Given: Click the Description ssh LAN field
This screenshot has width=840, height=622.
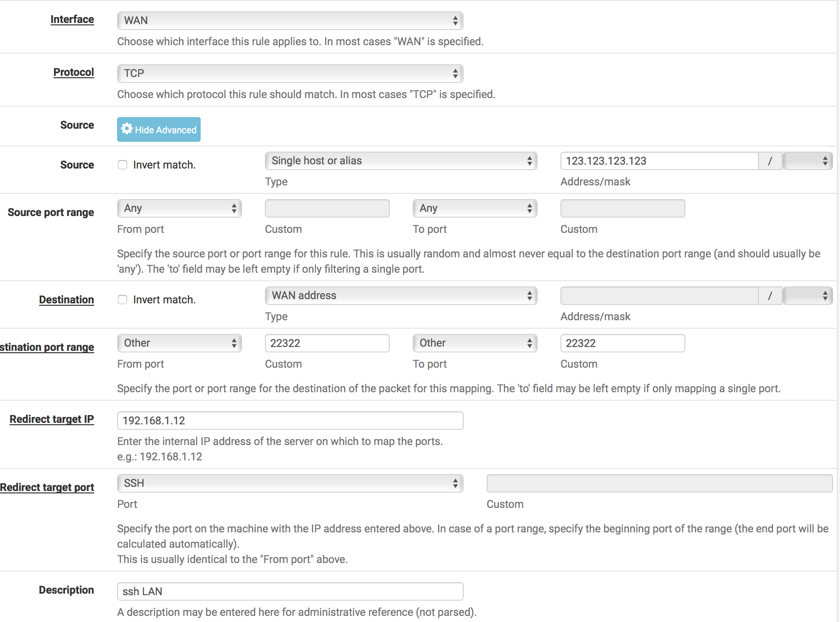Looking at the screenshot, I should click(x=290, y=591).
